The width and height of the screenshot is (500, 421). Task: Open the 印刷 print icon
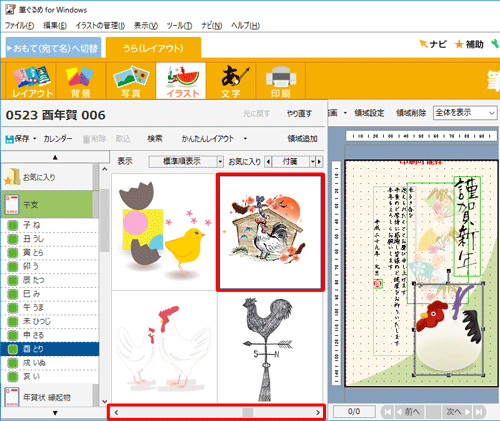click(281, 81)
